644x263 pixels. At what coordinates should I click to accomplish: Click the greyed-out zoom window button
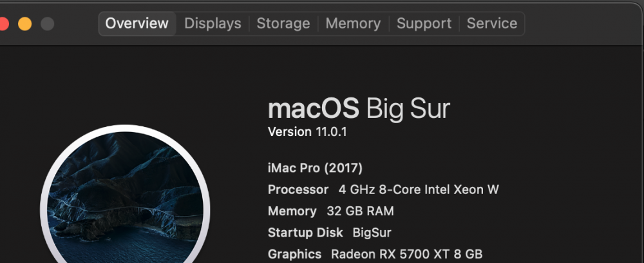47,23
